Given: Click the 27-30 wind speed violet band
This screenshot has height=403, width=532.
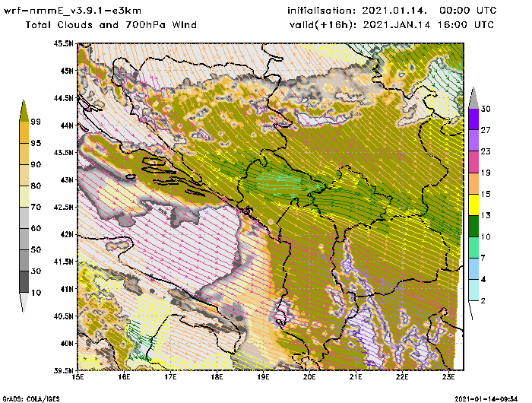Looking at the screenshot, I should coord(473,119).
